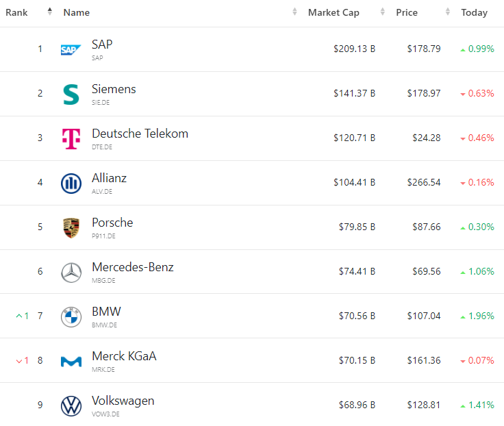The width and height of the screenshot is (504, 426).
Task: Click Merck's rank-down red arrow indicator
Action: click(x=19, y=361)
